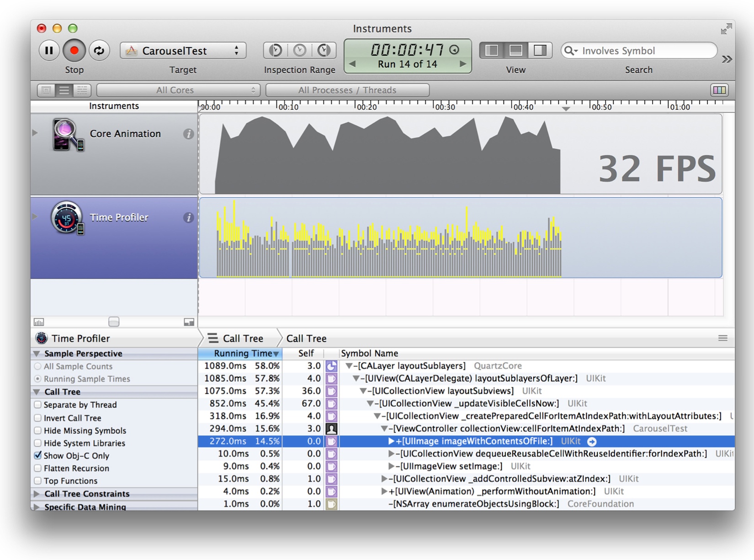
Task: Click the large track-size icon at right
Action: coord(189,322)
